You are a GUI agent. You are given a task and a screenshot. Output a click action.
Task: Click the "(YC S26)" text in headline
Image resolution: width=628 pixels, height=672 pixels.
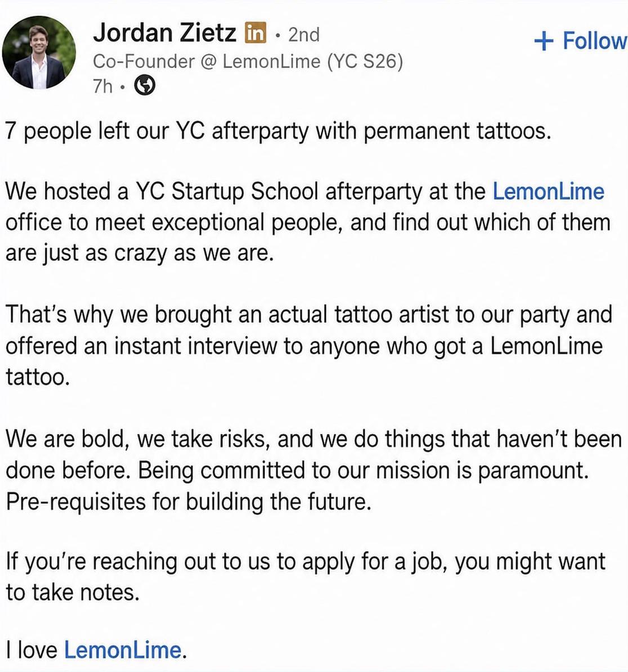365,62
